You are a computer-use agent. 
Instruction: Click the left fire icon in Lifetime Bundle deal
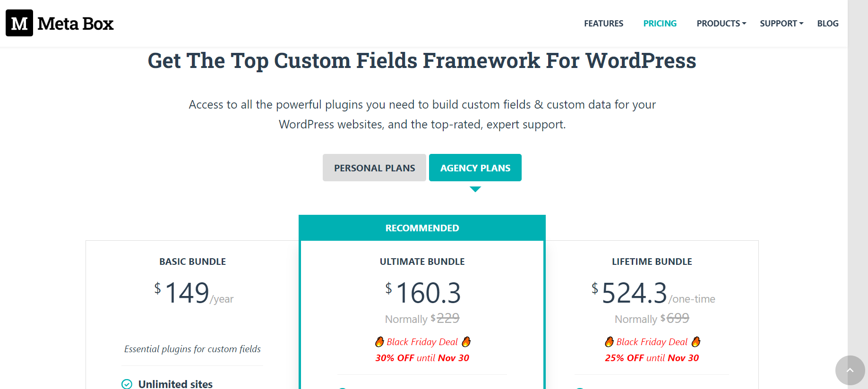[x=609, y=342]
